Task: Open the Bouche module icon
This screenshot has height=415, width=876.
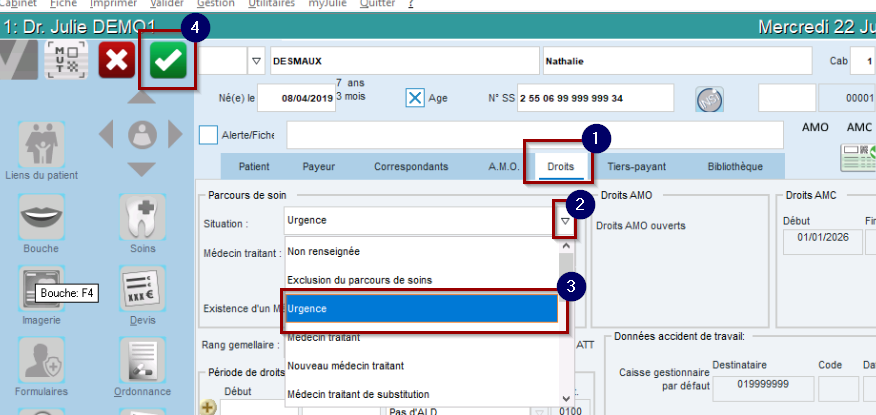Action: pyautogui.click(x=41, y=217)
